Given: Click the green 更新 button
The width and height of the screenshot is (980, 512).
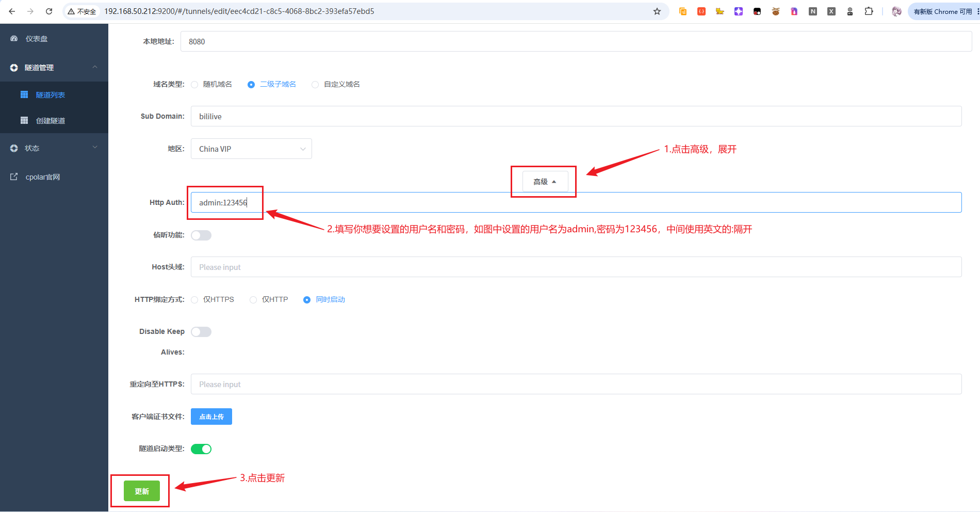Looking at the screenshot, I should coord(142,491).
